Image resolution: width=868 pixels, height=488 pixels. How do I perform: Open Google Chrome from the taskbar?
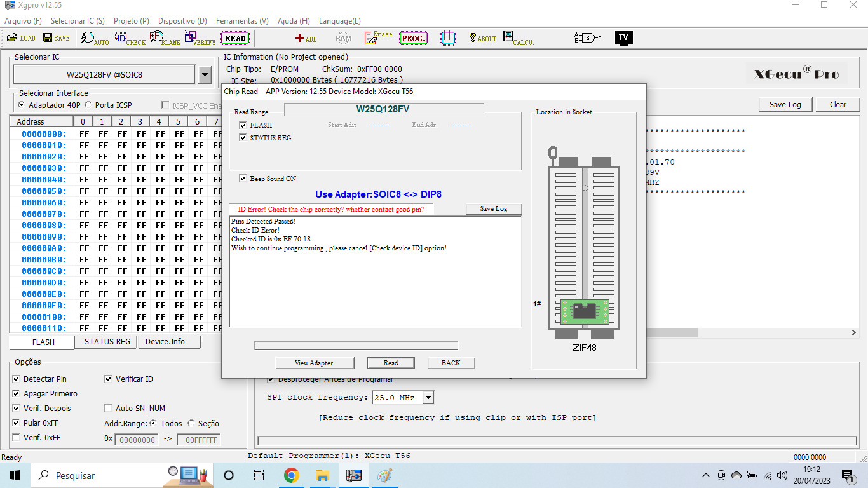pos(292,475)
